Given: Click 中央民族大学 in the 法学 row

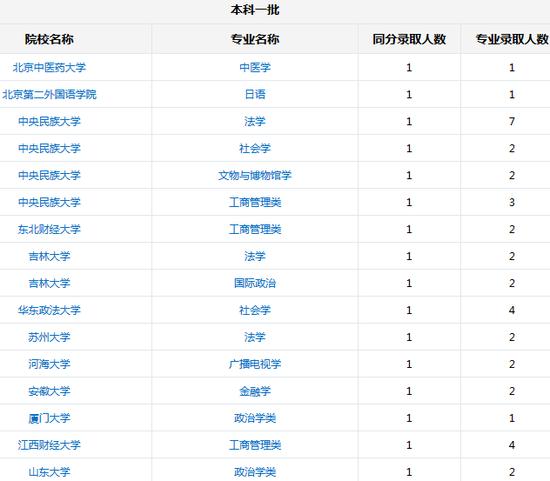Looking at the screenshot, I should pyautogui.click(x=49, y=121).
